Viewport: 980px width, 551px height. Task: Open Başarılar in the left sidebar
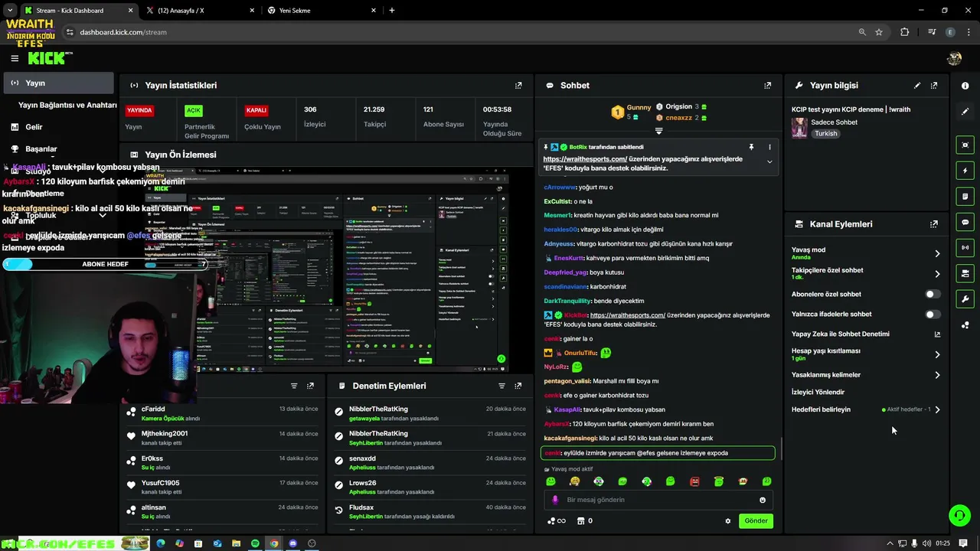point(41,149)
